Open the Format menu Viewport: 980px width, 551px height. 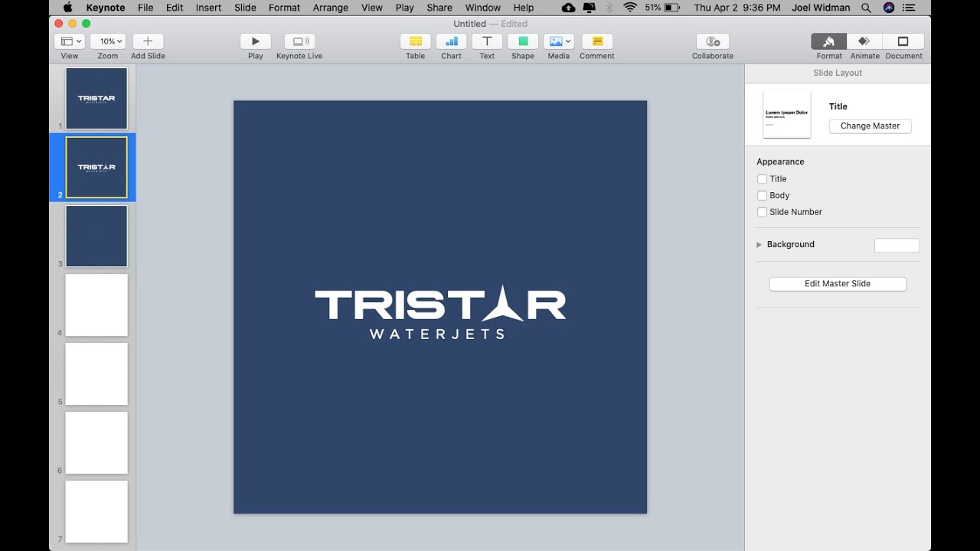pos(284,8)
